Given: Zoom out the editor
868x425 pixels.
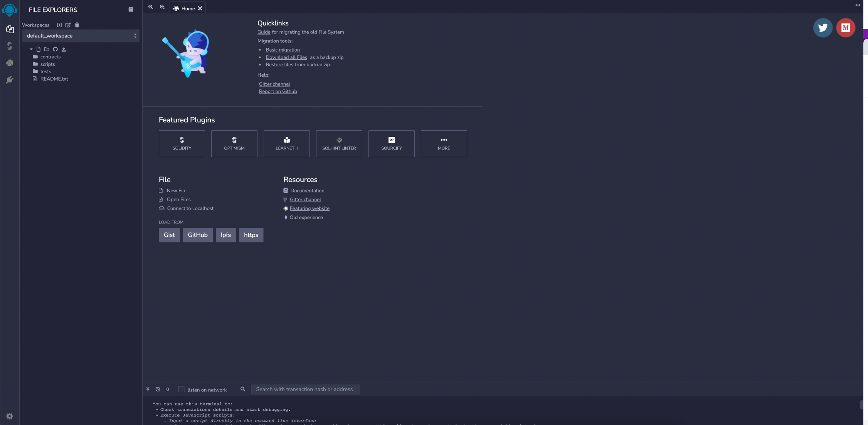Looking at the screenshot, I should [151, 7].
